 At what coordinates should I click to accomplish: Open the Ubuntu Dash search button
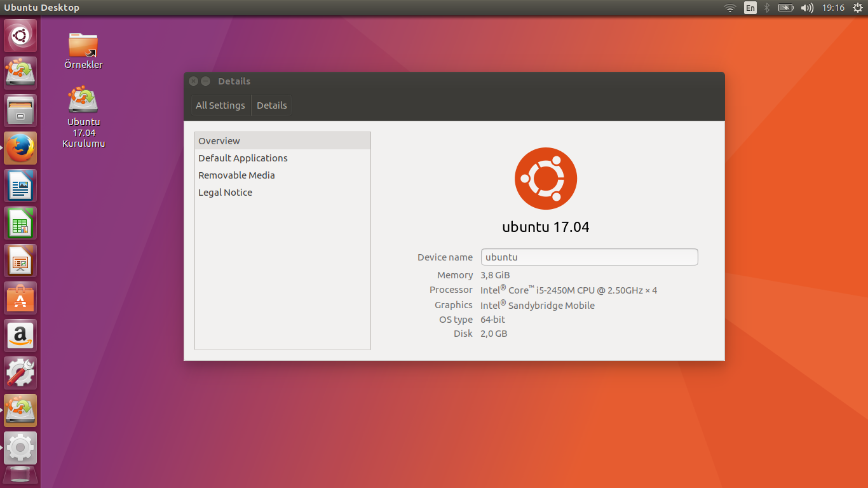[20, 36]
